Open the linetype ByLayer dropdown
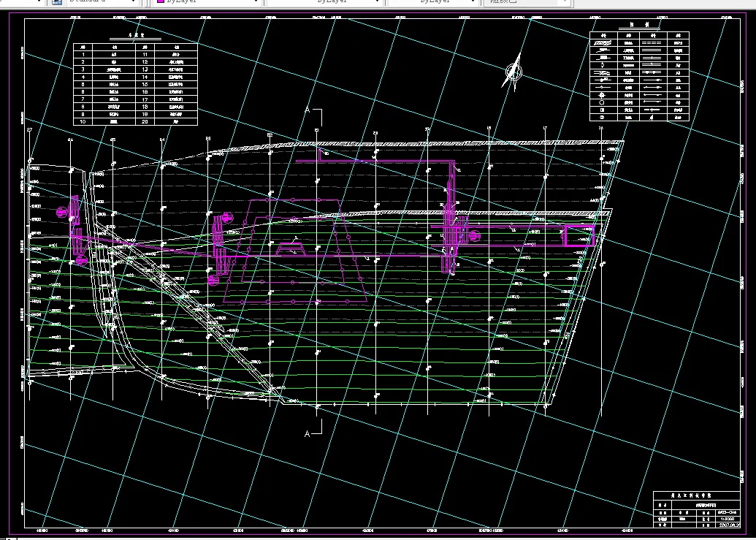756x540 pixels. click(324, 2)
